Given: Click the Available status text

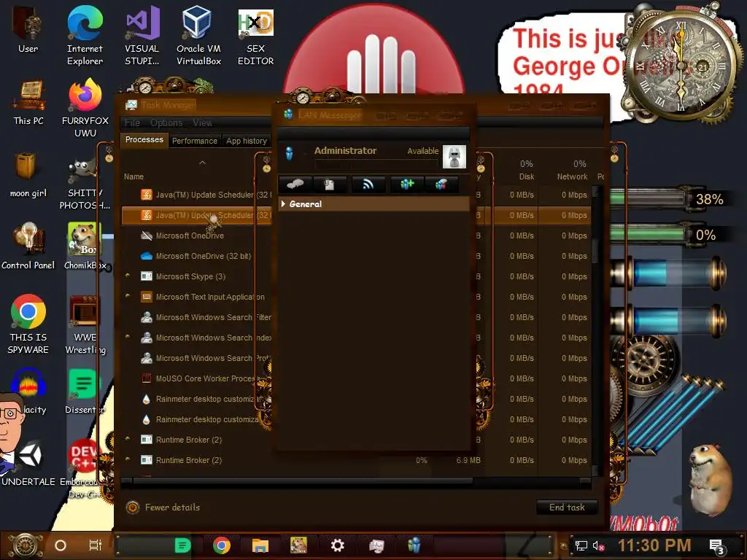Looking at the screenshot, I should 422,151.
